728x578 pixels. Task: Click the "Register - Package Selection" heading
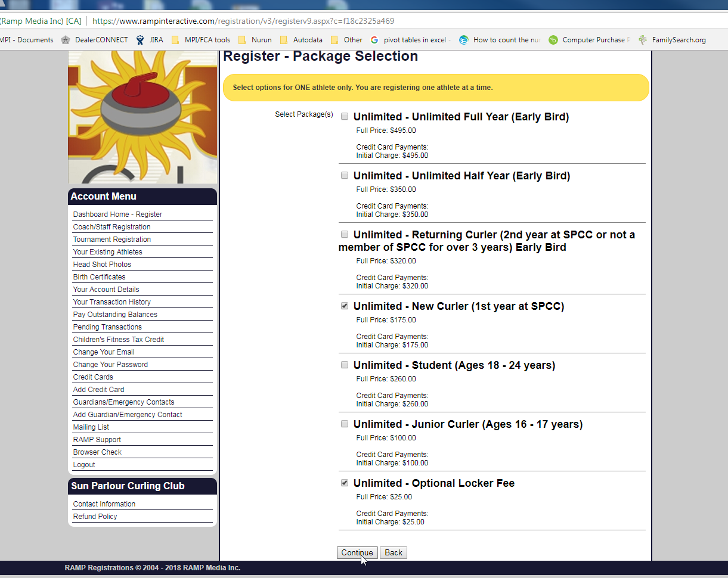point(320,57)
